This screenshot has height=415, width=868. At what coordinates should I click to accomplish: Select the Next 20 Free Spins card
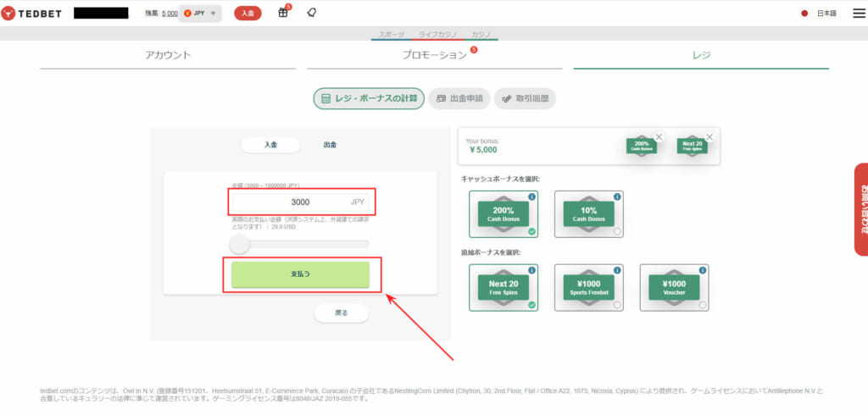click(504, 287)
